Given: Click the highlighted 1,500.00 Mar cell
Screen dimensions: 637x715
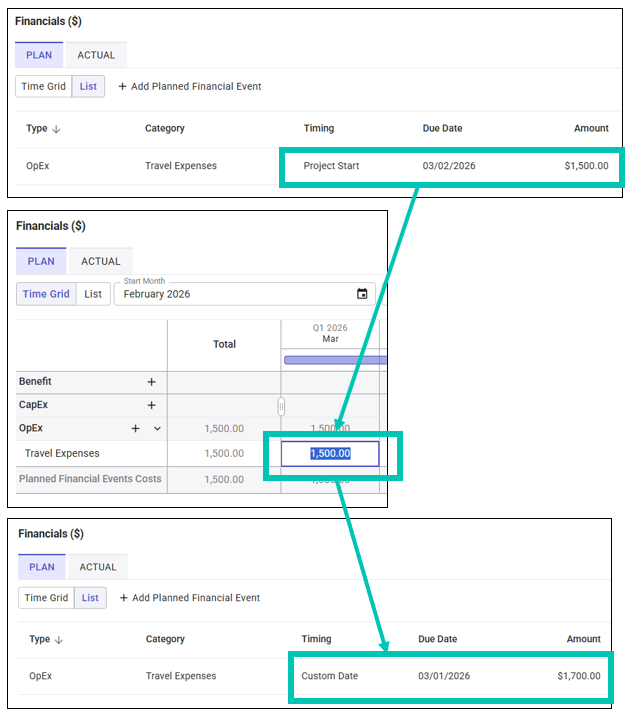Looking at the screenshot, I should [x=330, y=454].
